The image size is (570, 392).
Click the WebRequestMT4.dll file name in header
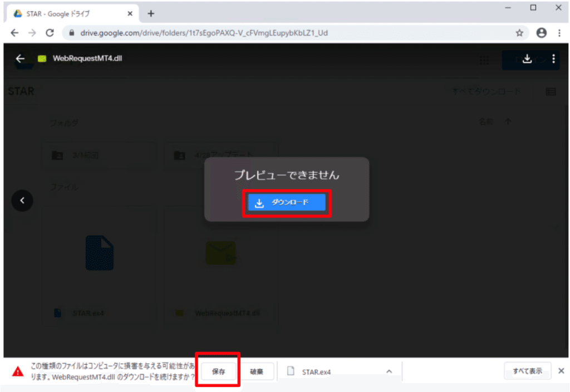(87, 58)
